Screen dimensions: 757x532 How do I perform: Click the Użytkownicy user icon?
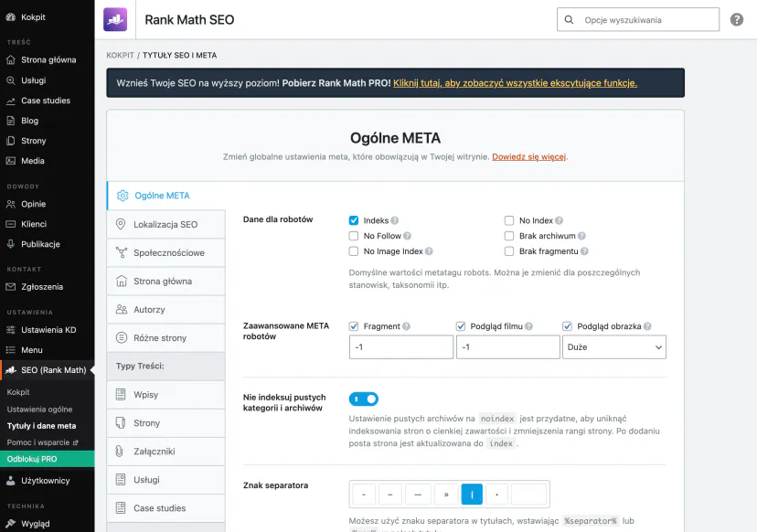(x=11, y=480)
